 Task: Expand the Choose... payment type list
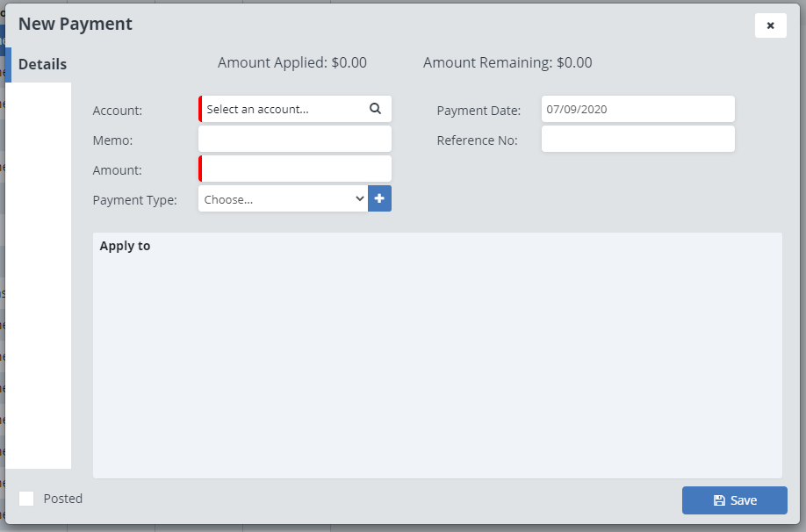(281, 198)
